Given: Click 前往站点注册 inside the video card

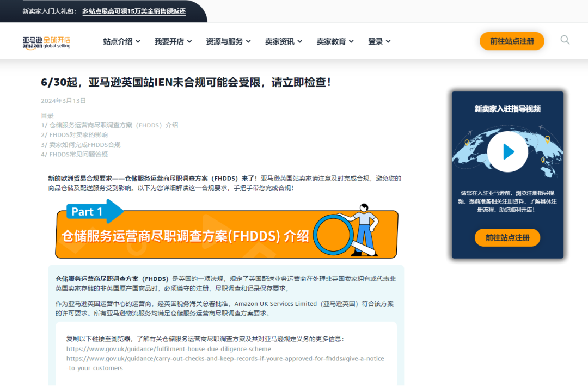Looking at the screenshot, I should (x=507, y=237).
